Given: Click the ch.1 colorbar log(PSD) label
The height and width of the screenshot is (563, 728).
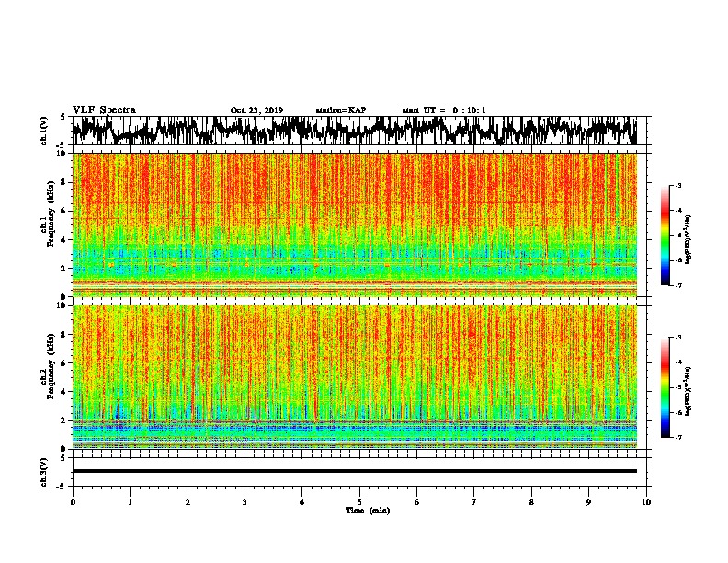Looking at the screenshot, I should [688, 239].
